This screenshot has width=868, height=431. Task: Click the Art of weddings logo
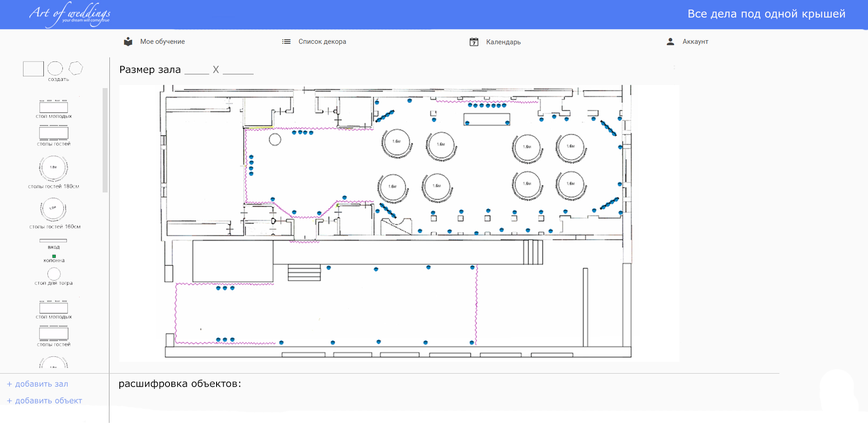tap(70, 14)
